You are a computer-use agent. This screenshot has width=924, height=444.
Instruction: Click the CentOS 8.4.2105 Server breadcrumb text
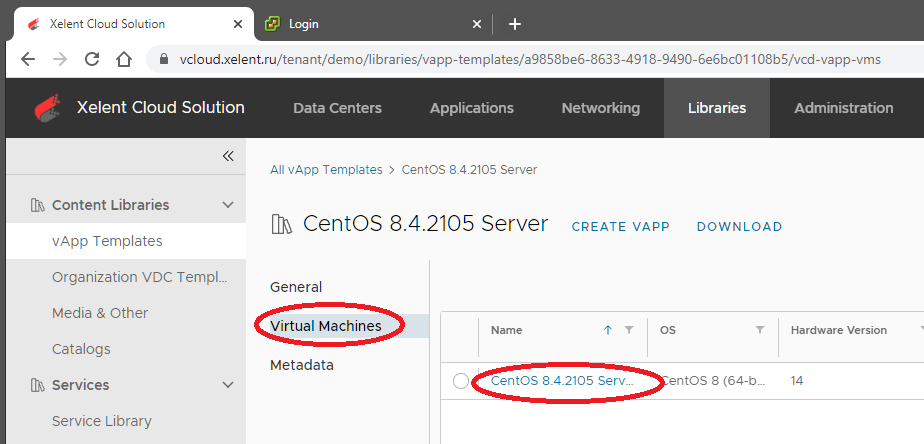pos(469,170)
